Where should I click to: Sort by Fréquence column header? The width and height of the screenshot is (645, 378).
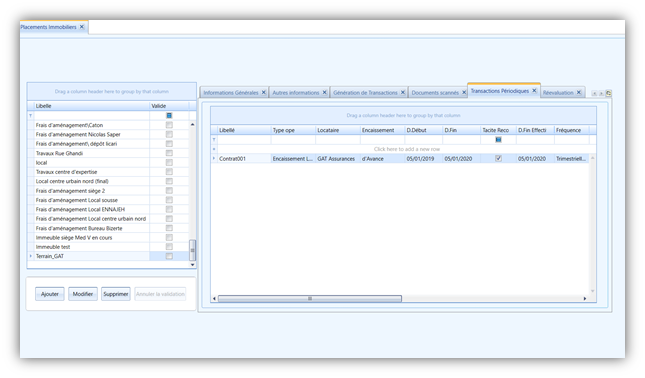[571, 130]
